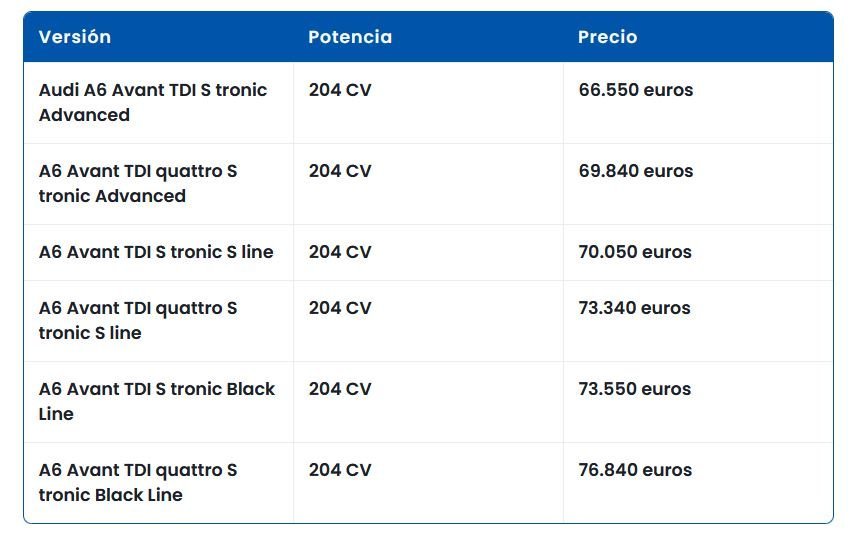Click 204 CV in the first row
Screen dimensions: 852x537
340,90
